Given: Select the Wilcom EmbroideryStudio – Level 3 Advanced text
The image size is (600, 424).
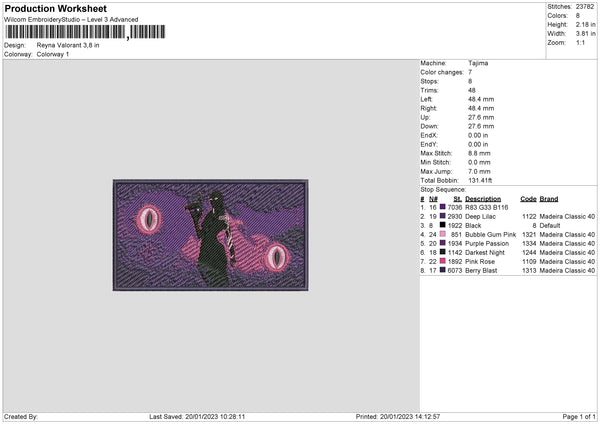Looking at the screenshot, I should [71, 20].
